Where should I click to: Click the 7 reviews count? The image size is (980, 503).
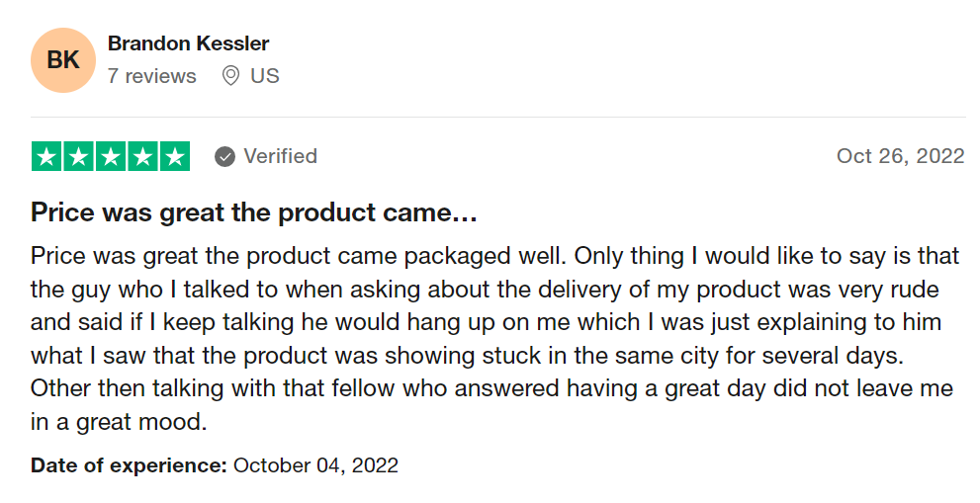click(x=152, y=76)
